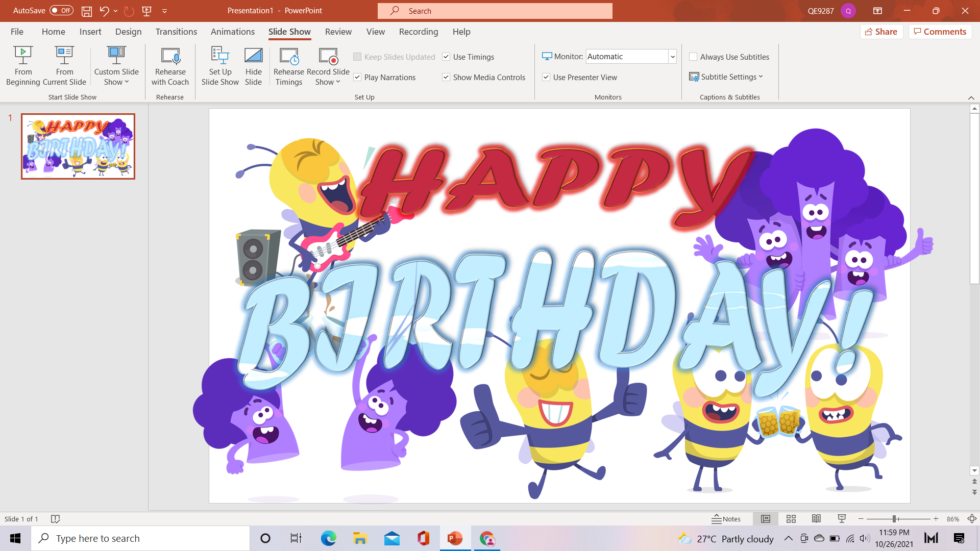
Task: Open Office app from taskbar
Action: click(424, 538)
